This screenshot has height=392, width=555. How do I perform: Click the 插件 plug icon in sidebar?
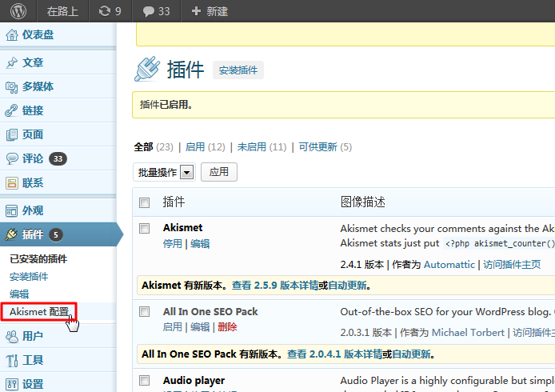[11, 234]
